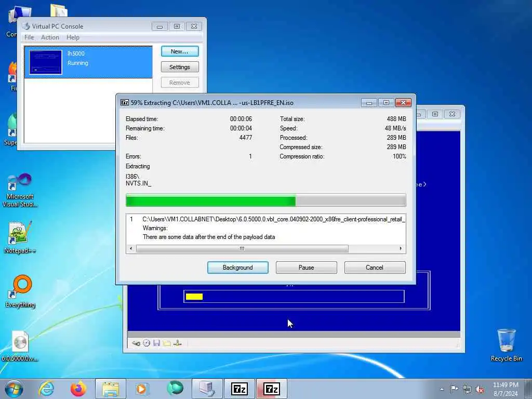Open the Notepad++ desktop shortcut

click(20, 237)
